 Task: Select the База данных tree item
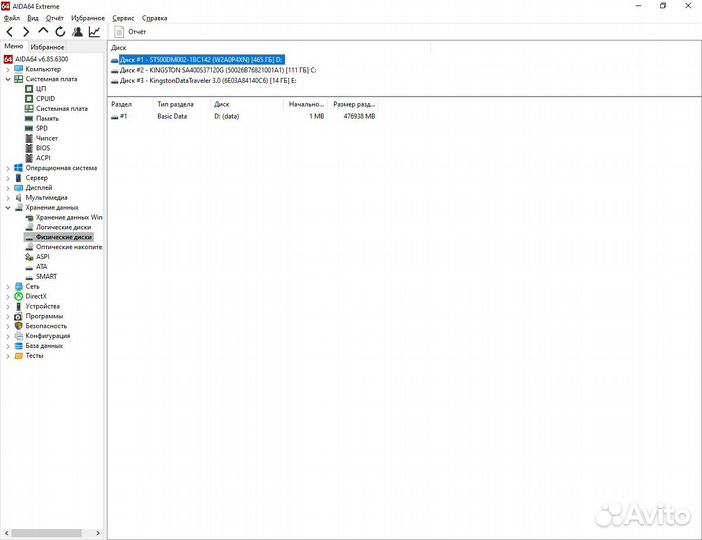pos(44,346)
